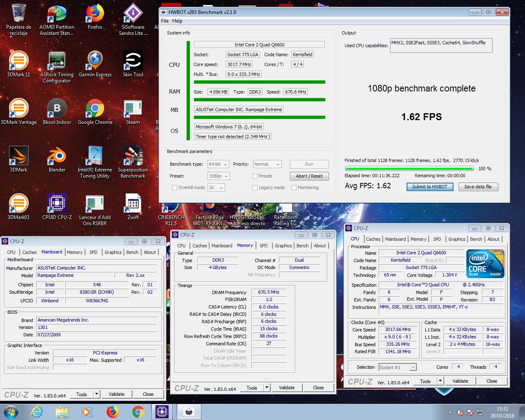The height and width of the screenshot is (420, 525).
Task: Select Caches tab in right CPU-Z window
Action: (373, 239)
